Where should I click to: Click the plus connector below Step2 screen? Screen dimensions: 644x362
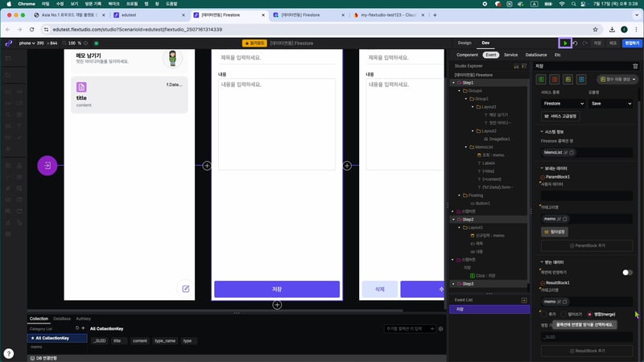[x=277, y=305]
